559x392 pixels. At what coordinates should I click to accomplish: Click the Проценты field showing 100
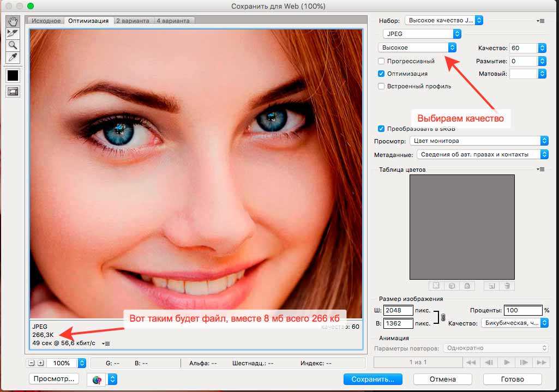(x=523, y=310)
